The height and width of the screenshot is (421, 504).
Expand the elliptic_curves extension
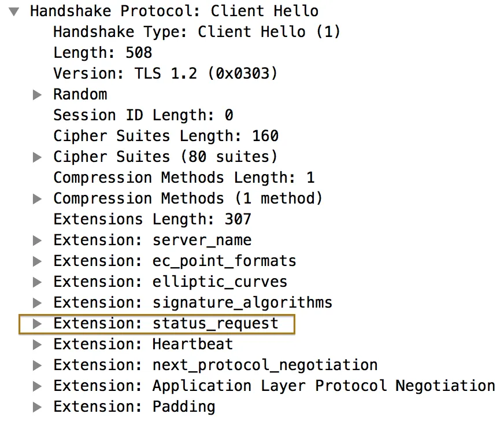[38, 282]
